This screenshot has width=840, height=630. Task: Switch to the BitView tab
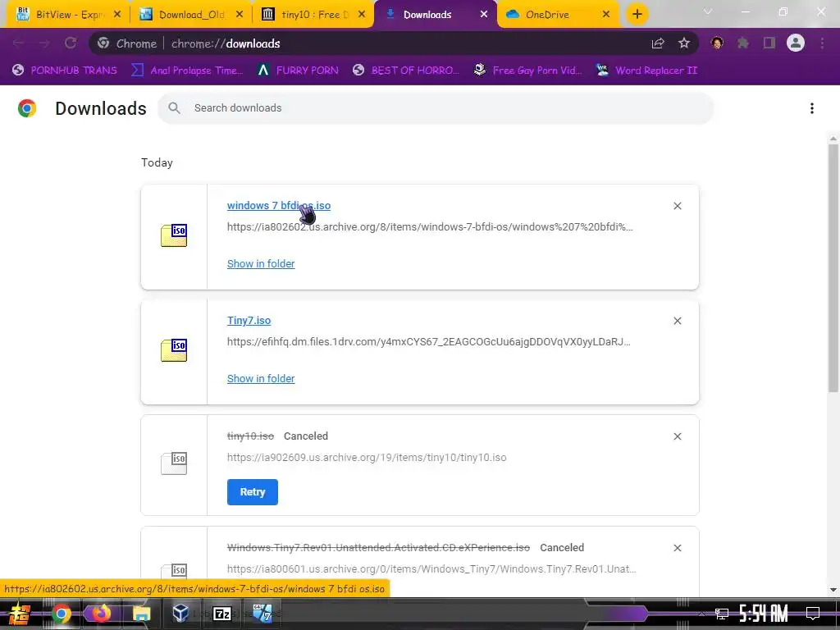pyautogui.click(x=67, y=15)
